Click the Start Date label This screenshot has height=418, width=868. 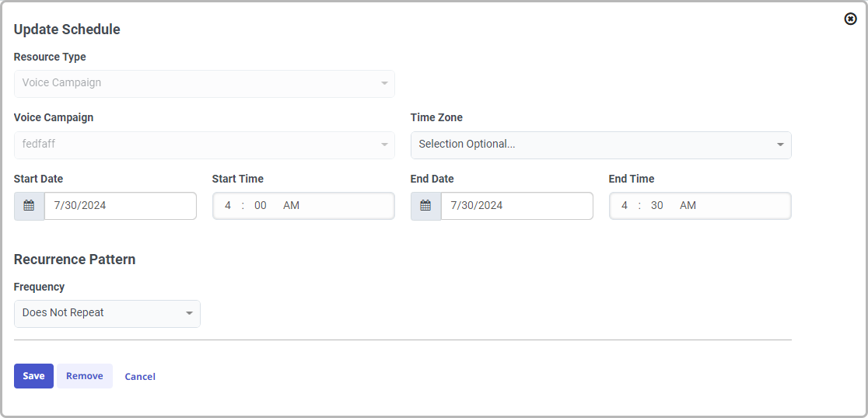click(38, 179)
